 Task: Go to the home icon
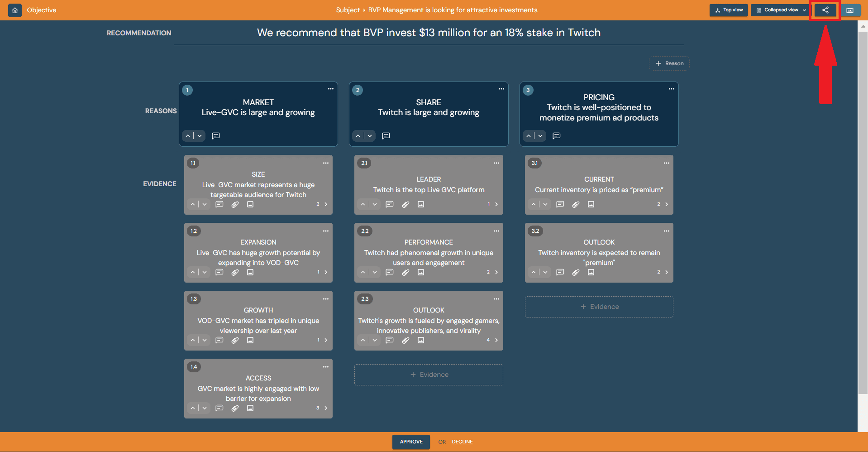click(15, 10)
